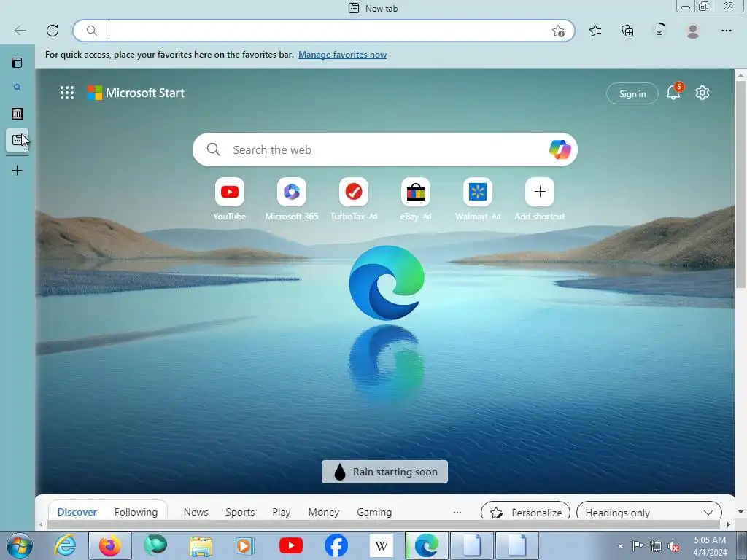Open the Favorites list icon
The image size is (747, 560).
[x=595, y=31]
